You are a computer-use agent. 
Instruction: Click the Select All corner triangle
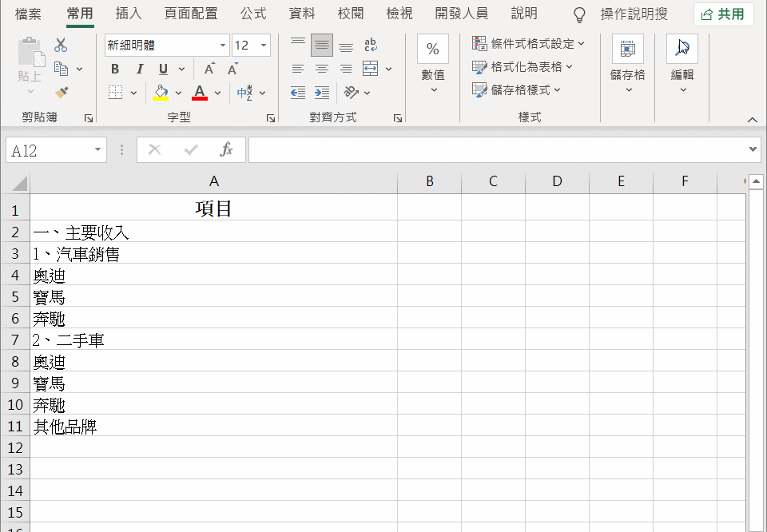19,184
